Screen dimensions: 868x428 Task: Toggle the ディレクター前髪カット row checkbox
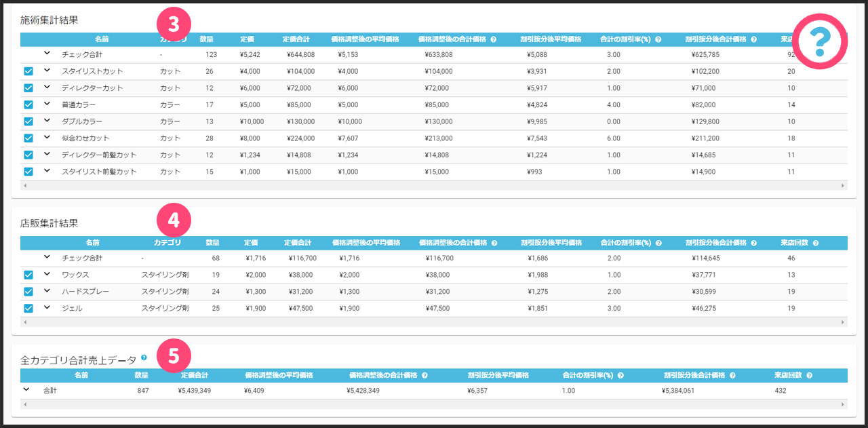(x=28, y=155)
